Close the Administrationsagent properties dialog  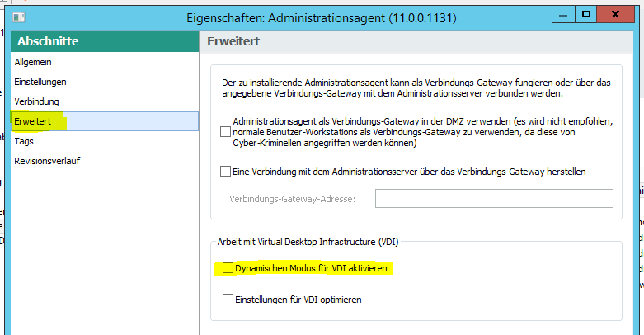pyautogui.click(x=620, y=14)
